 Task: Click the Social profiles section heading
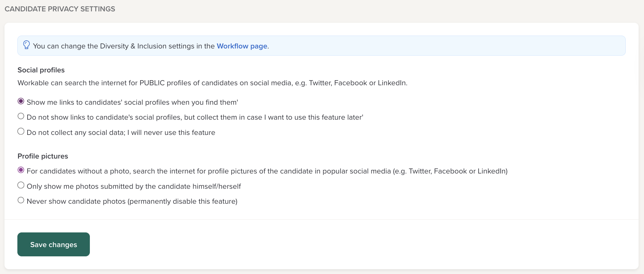pos(41,70)
